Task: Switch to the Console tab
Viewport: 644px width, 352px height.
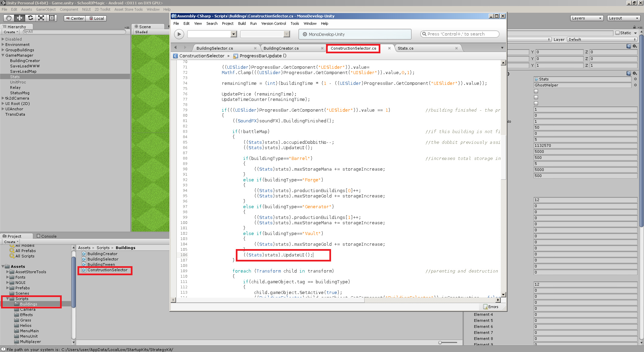Action: click(47, 236)
